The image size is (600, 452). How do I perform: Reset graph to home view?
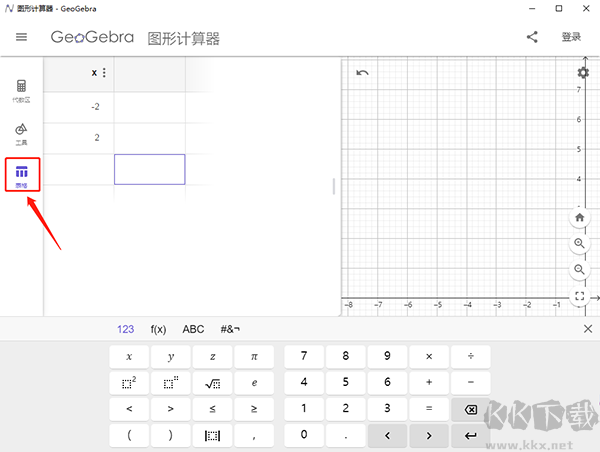pos(579,217)
